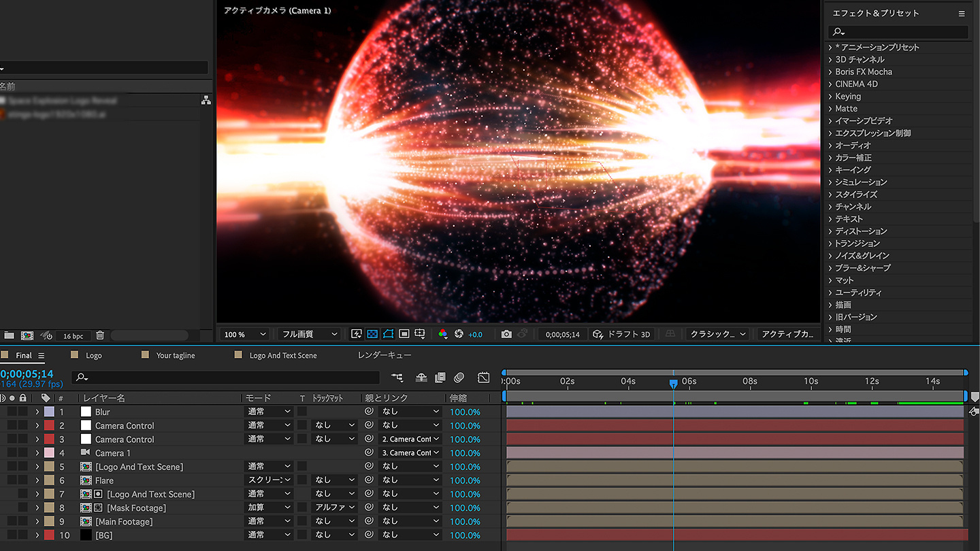
Task: Open the composition mini-flowchart
Action: (397, 377)
